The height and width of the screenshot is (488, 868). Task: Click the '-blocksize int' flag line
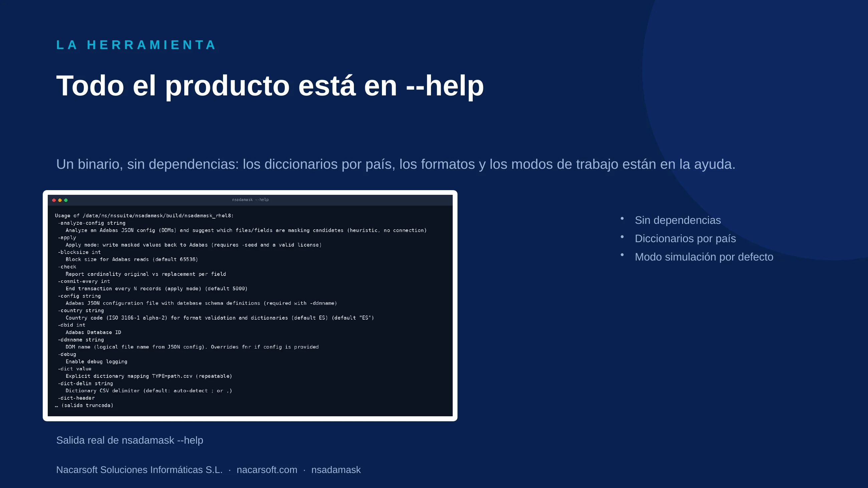tap(79, 252)
